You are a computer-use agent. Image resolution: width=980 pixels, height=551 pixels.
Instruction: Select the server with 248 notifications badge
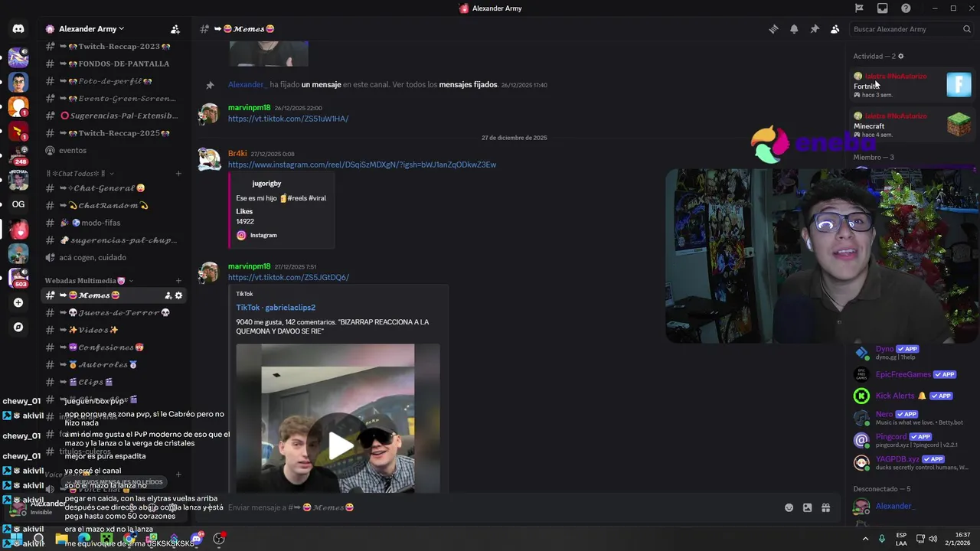[18, 155]
